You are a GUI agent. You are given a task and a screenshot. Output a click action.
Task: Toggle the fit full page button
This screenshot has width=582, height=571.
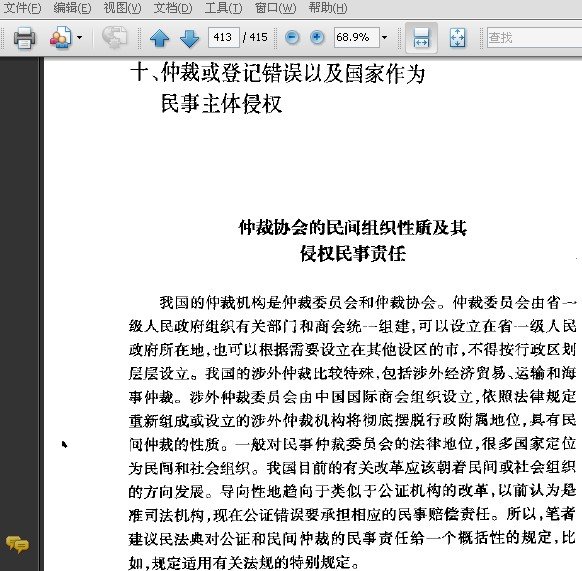click(x=457, y=37)
